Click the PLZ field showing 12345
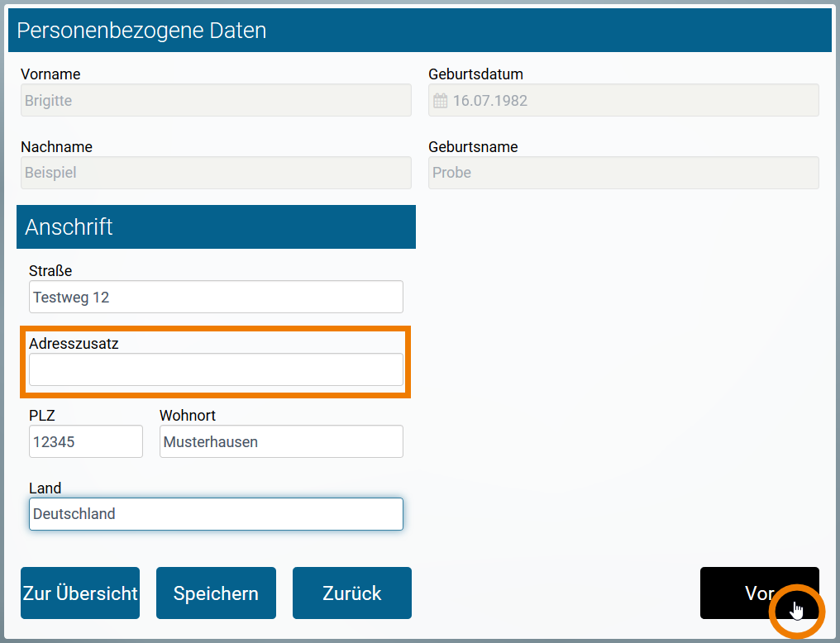This screenshot has height=643, width=840. pos(85,441)
